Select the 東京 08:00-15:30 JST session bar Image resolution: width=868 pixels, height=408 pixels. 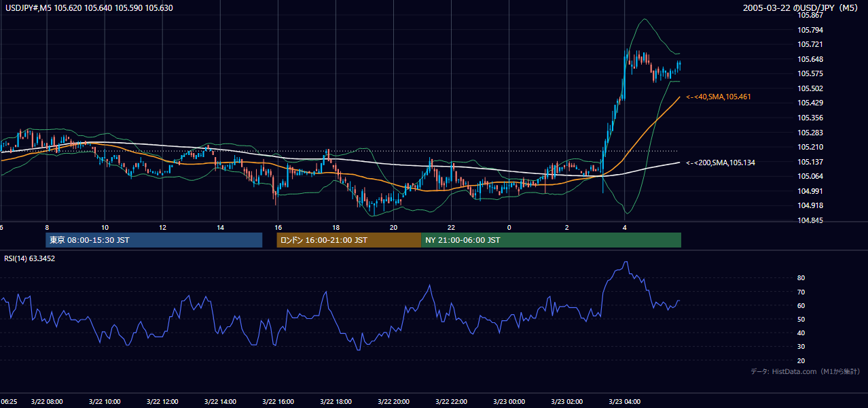(x=154, y=240)
